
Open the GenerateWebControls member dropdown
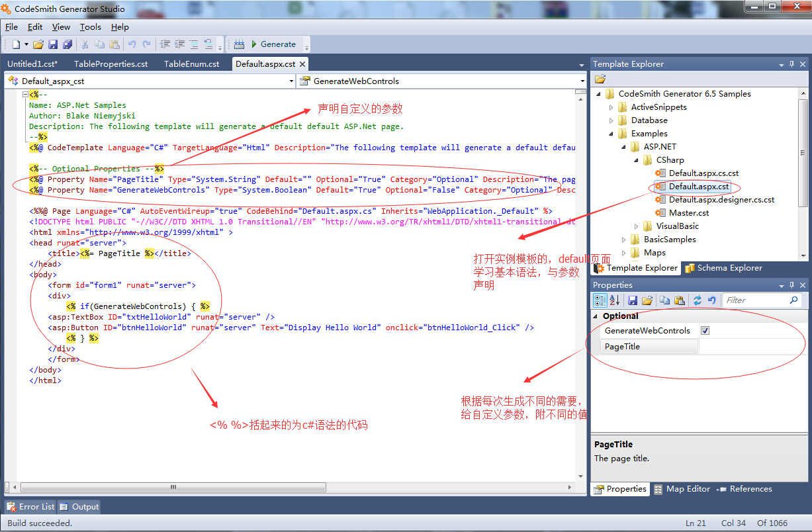pyautogui.click(x=582, y=81)
